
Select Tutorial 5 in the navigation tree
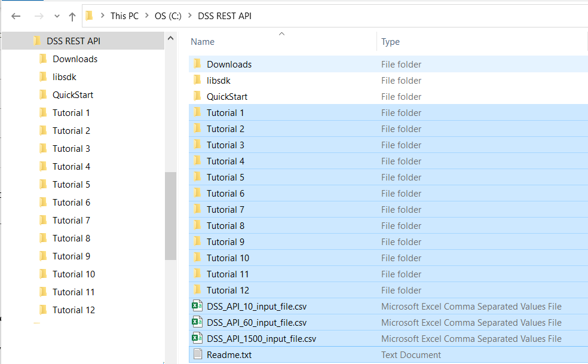tap(71, 185)
